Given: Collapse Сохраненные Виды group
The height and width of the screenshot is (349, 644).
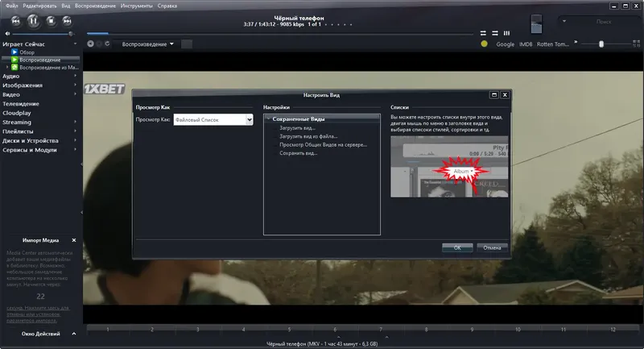Looking at the screenshot, I should coord(268,118).
